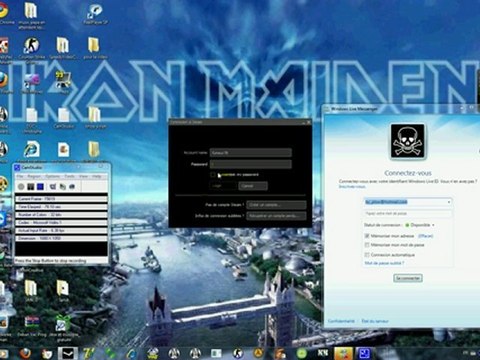Screen dimensions: 480x360
Task: Click the yellow Messenger icon in the taskbar
Action: tap(343, 353)
